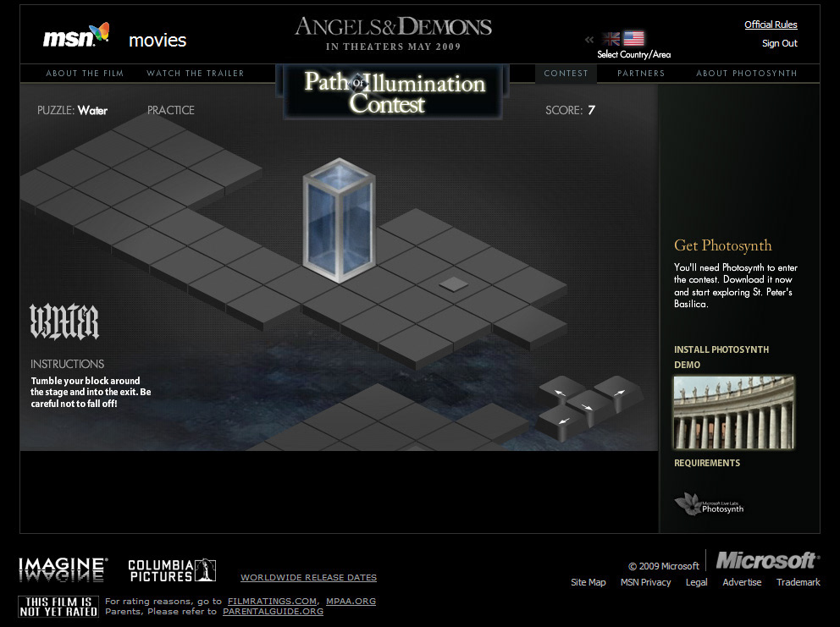Viewport: 840px width, 627px height.
Task: Open the St. Peter's colonnade demo thumbnail
Action: click(733, 412)
